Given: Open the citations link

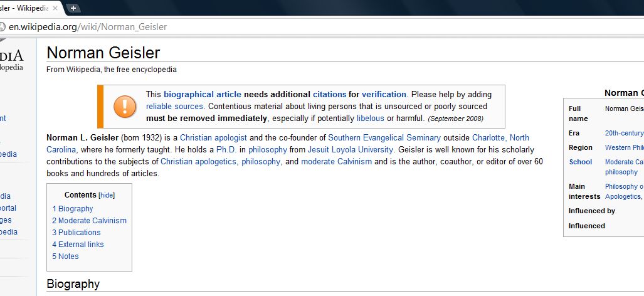Looking at the screenshot, I should pyautogui.click(x=329, y=95).
